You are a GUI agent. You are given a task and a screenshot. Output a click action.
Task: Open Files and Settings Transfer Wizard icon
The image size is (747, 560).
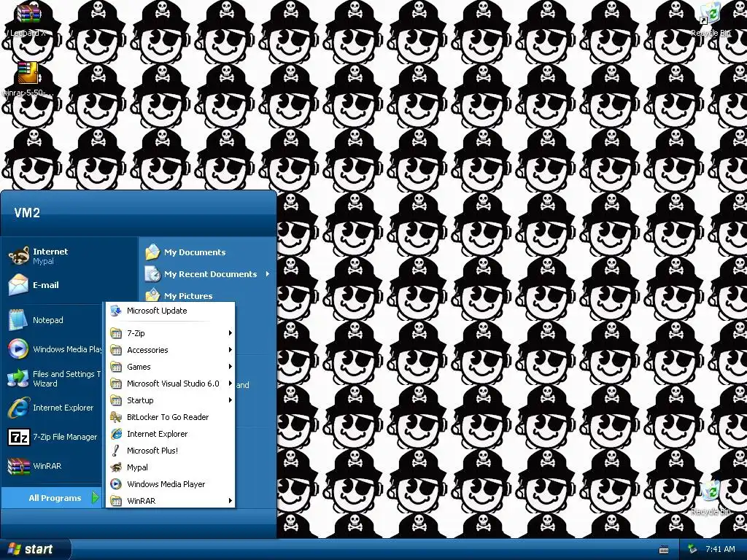pos(18,378)
